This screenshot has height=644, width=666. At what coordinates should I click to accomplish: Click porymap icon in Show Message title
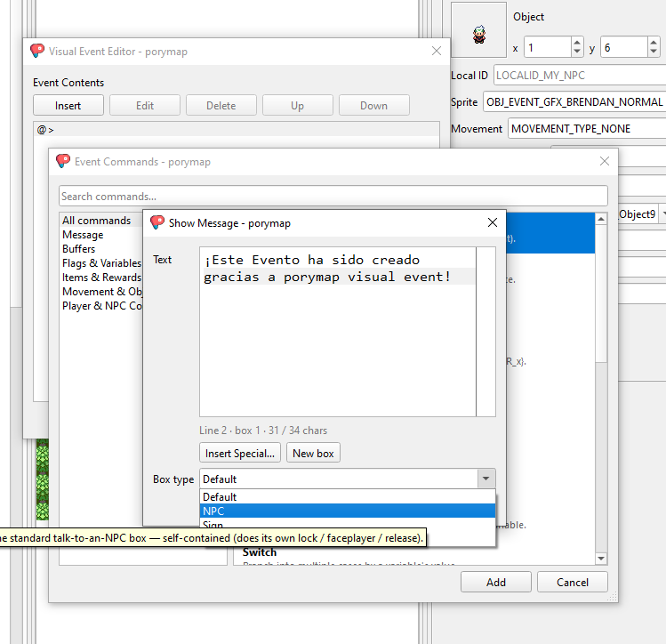pos(157,222)
